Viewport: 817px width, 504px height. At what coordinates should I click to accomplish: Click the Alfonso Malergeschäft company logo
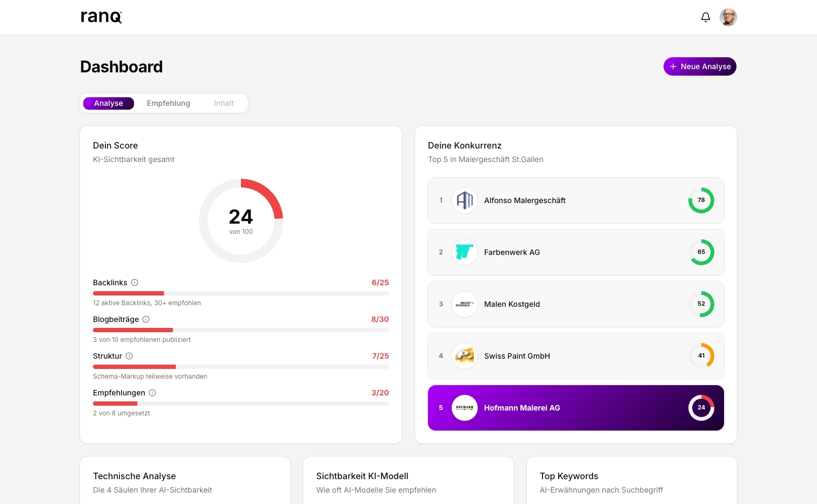click(x=465, y=200)
